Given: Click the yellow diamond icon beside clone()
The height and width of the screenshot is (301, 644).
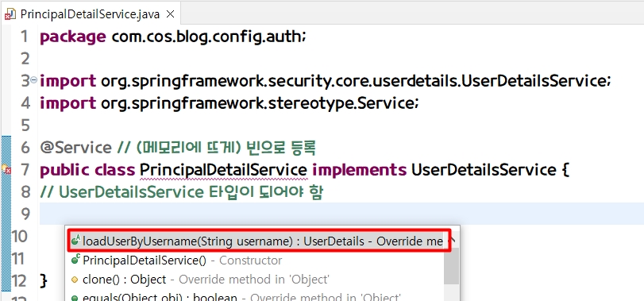Looking at the screenshot, I should point(75,280).
